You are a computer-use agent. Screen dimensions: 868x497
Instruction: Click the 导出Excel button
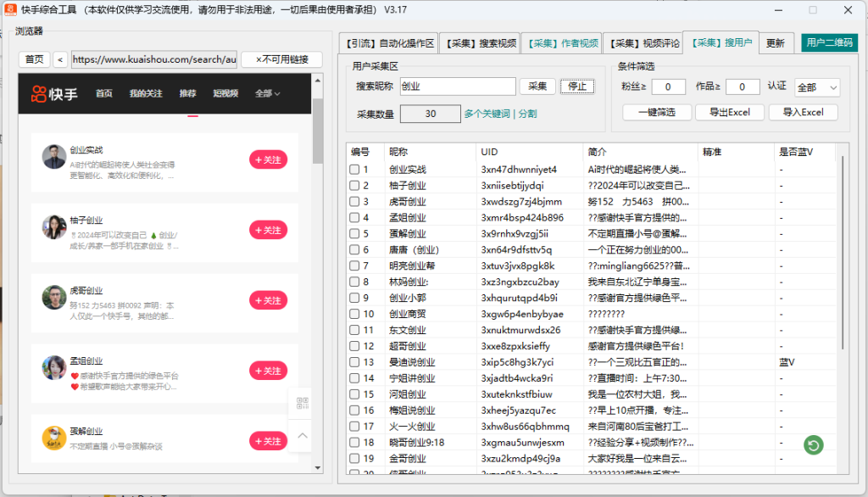point(729,112)
